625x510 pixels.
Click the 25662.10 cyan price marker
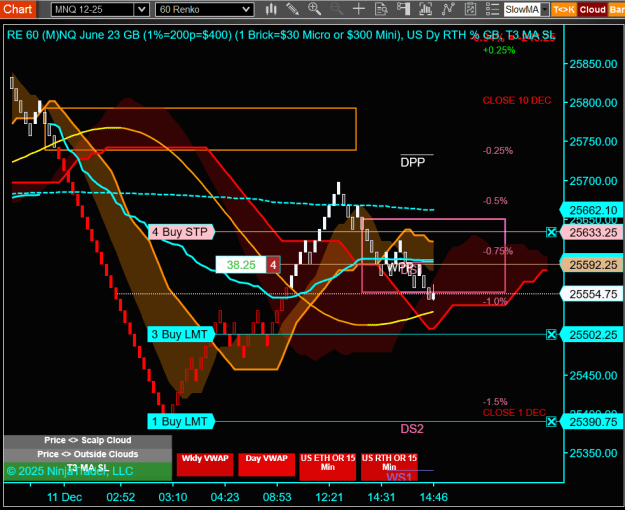click(592, 210)
